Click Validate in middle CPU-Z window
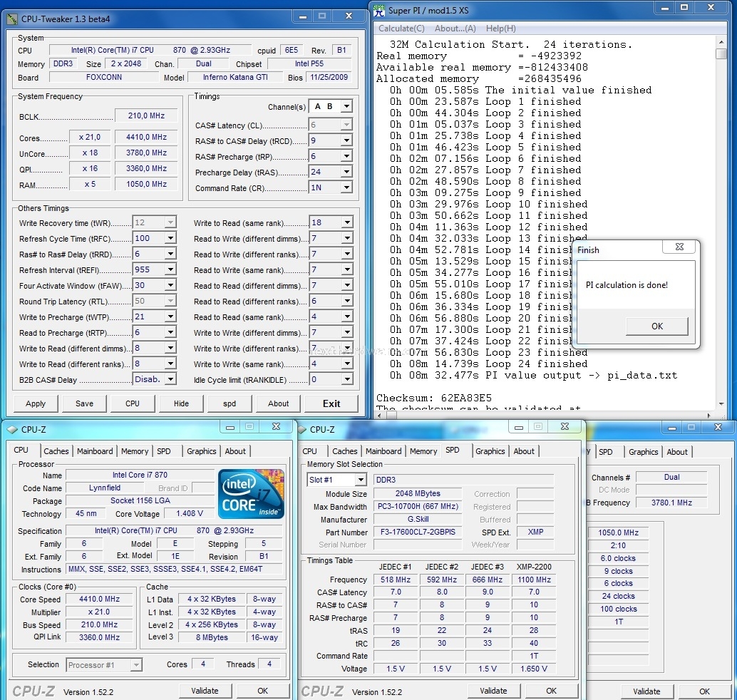 click(493, 691)
